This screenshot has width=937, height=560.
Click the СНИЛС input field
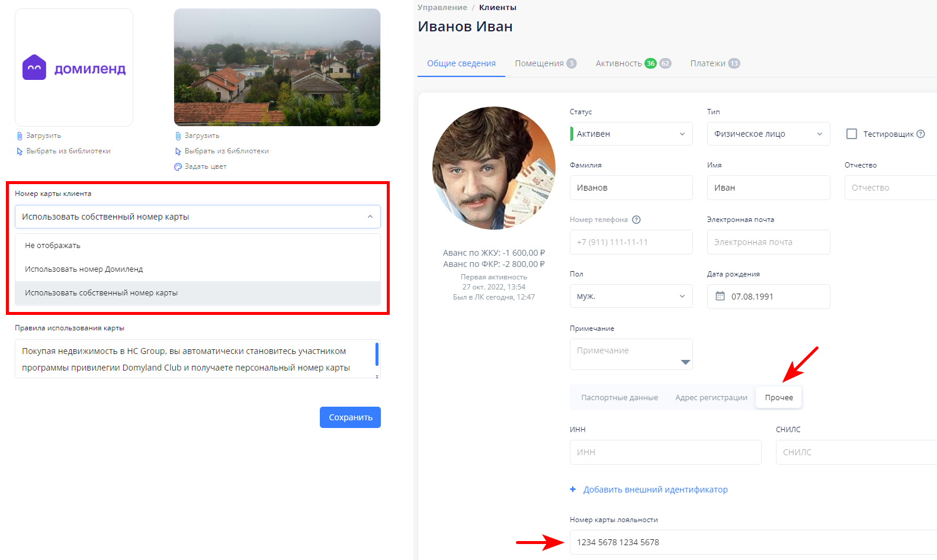pyautogui.click(x=856, y=452)
